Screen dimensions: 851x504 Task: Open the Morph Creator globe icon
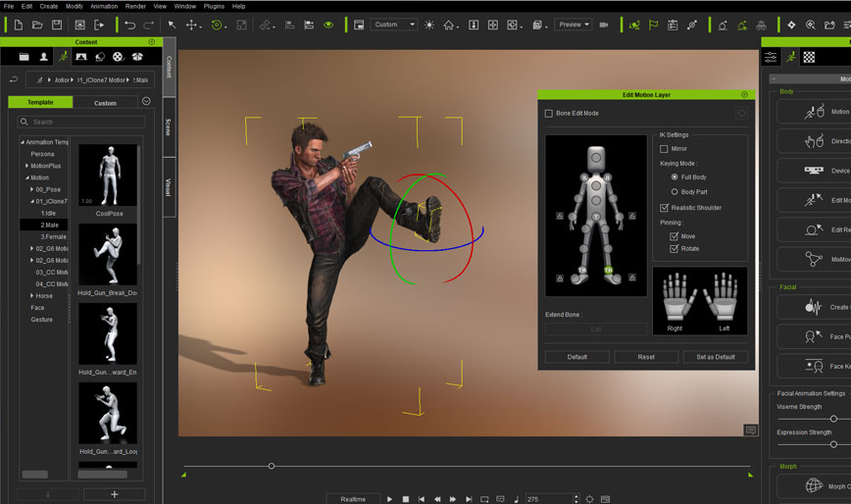pos(814,485)
